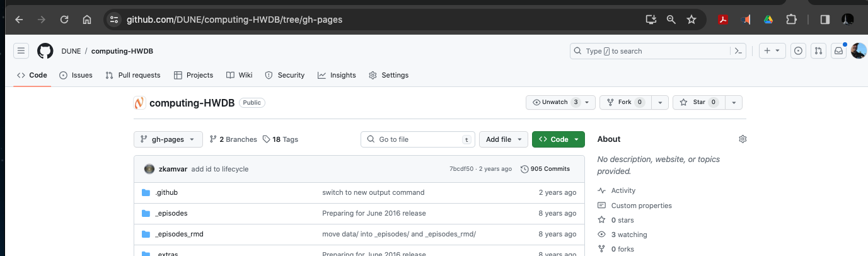Click the Unwatch button
868x256 pixels.
[555, 102]
